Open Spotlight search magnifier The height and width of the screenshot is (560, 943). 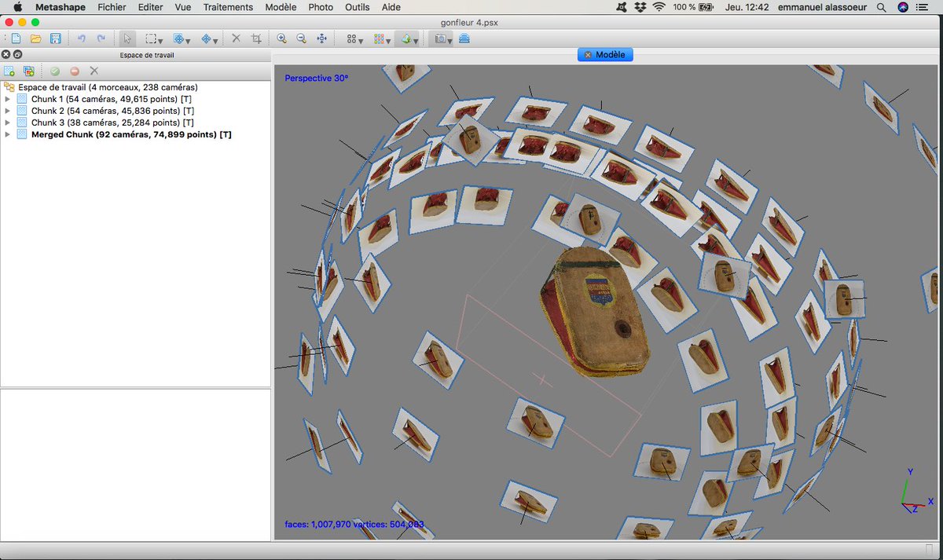(x=881, y=7)
